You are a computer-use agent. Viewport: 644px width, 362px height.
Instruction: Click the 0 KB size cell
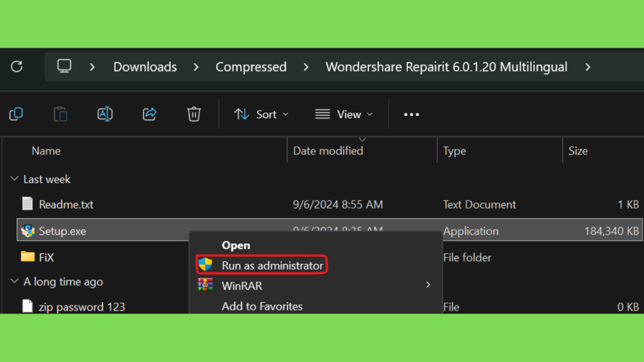(x=628, y=307)
